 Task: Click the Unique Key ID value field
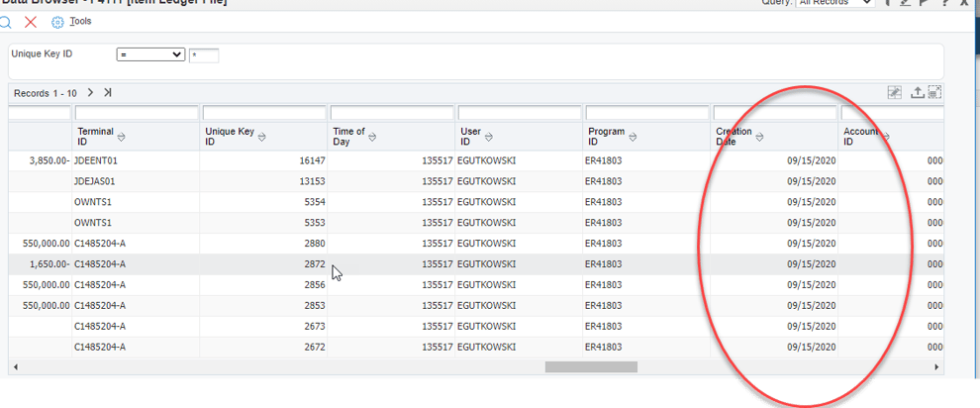[x=204, y=55]
